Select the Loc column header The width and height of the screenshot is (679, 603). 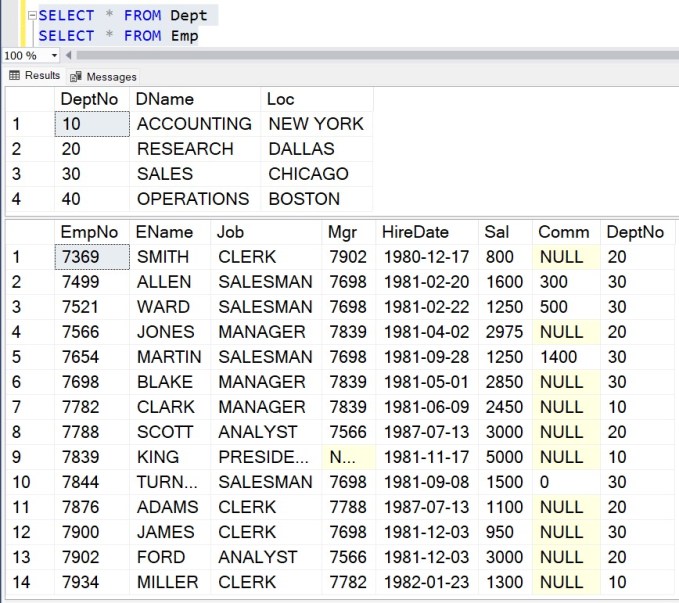[280, 99]
